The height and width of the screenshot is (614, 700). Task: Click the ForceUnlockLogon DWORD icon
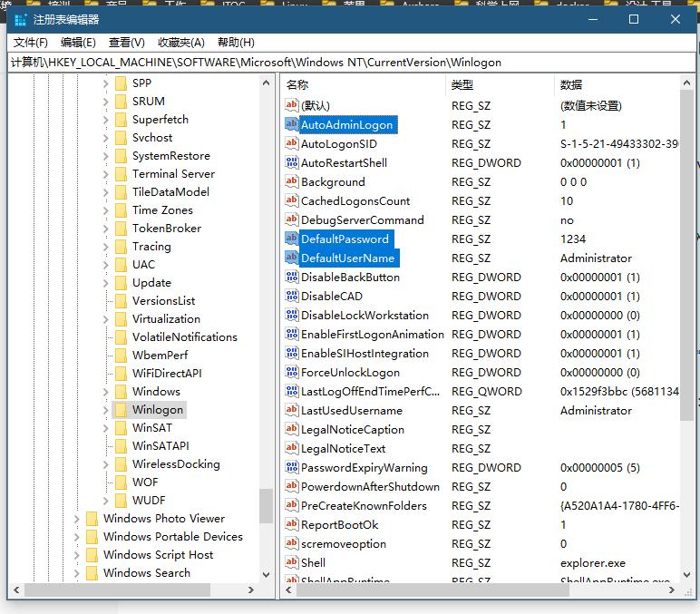click(292, 372)
